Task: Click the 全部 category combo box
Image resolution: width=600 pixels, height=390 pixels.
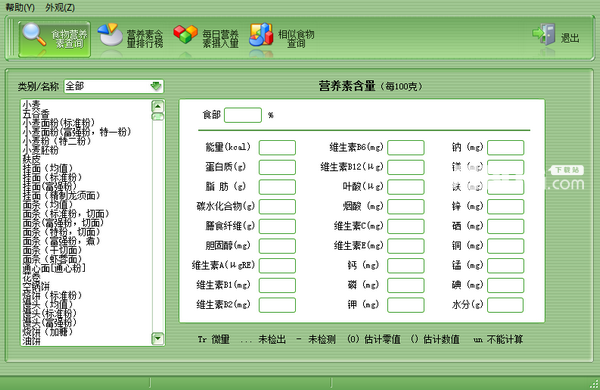Action: click(114, 86)
